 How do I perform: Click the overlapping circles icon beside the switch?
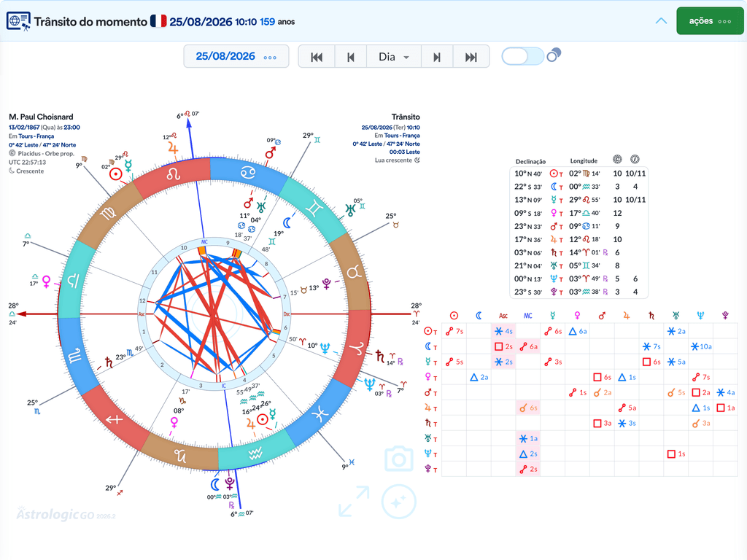pos(554,55)
